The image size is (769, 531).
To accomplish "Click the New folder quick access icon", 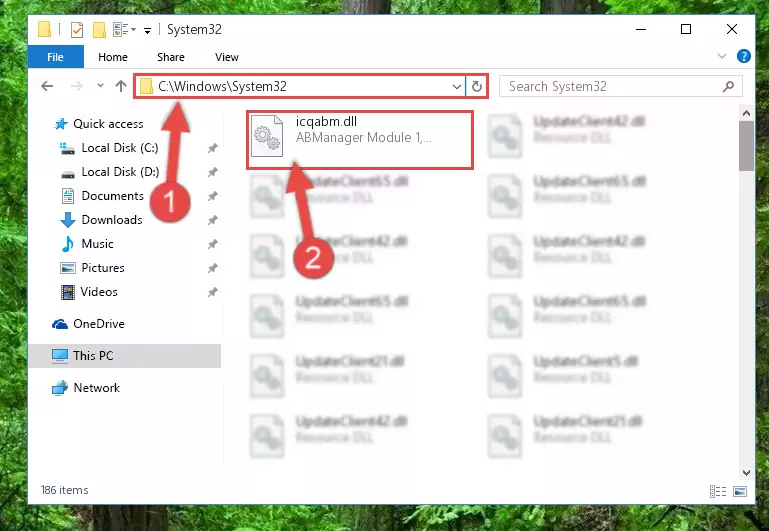I will pyautogui.click(x=99, y=30).
